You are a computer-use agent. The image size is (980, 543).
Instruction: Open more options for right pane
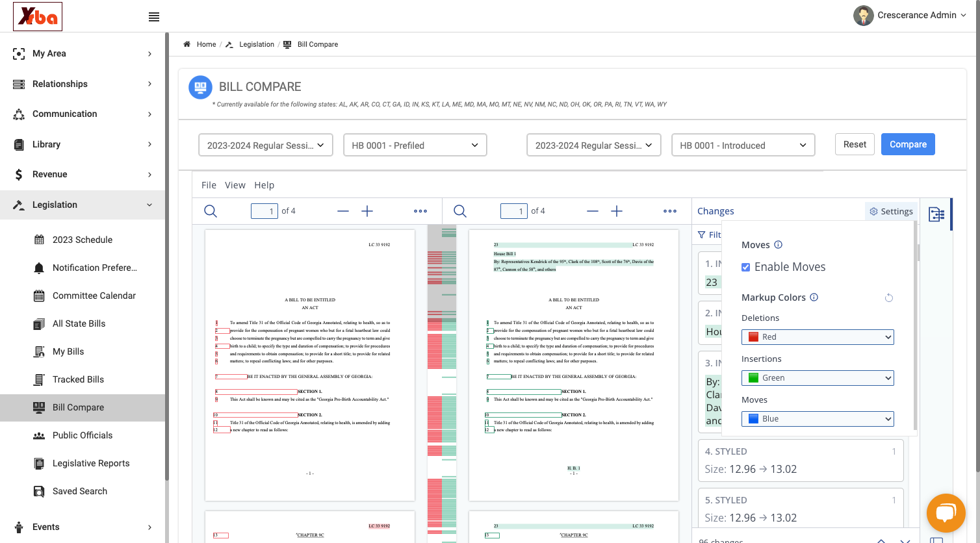point(670,211)
